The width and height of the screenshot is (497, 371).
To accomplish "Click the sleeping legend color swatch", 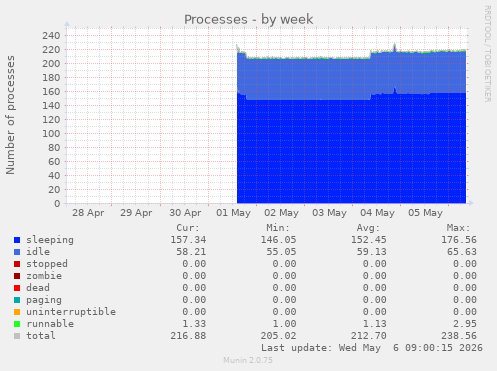I will [17, 240].
